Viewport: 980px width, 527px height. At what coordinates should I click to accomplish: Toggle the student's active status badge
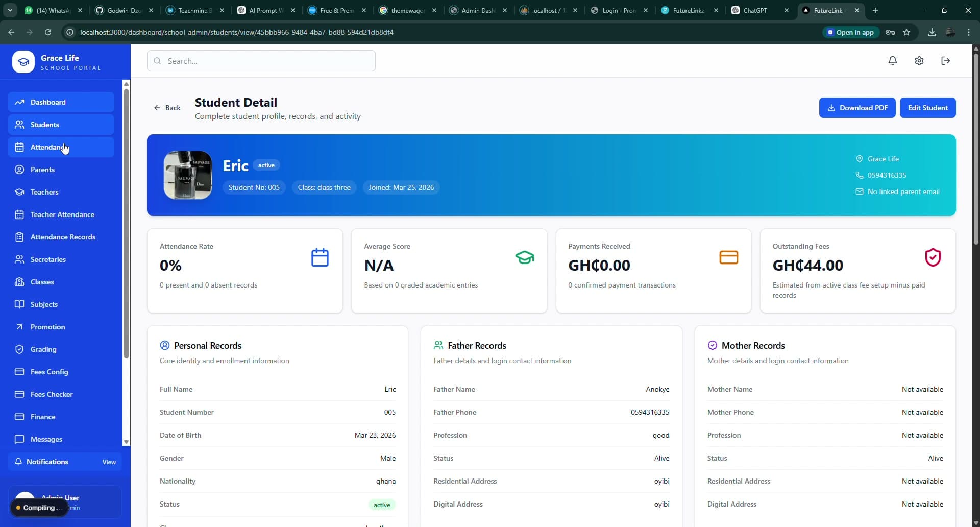tap(382, 505)
